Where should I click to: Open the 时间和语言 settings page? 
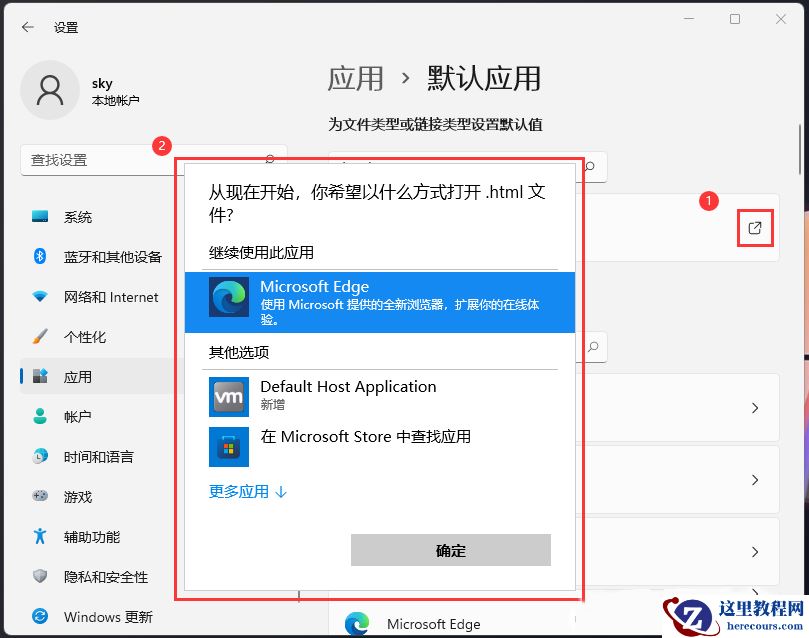coord(40,457)
